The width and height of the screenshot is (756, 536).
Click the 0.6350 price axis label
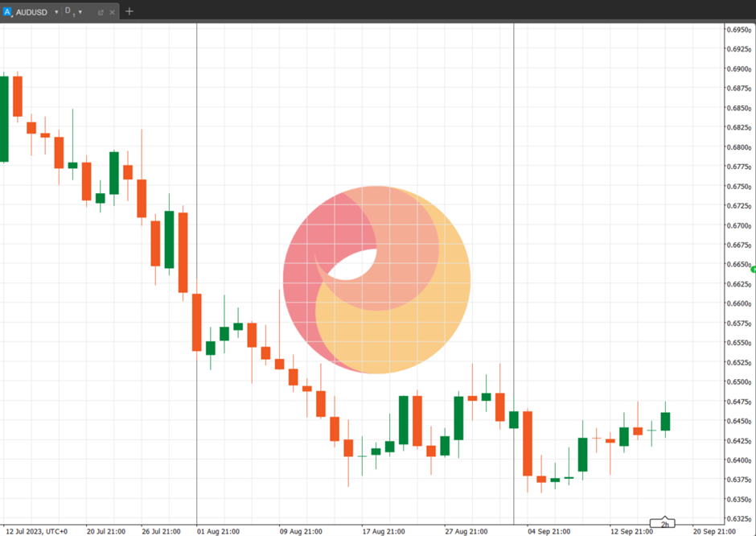739,499
